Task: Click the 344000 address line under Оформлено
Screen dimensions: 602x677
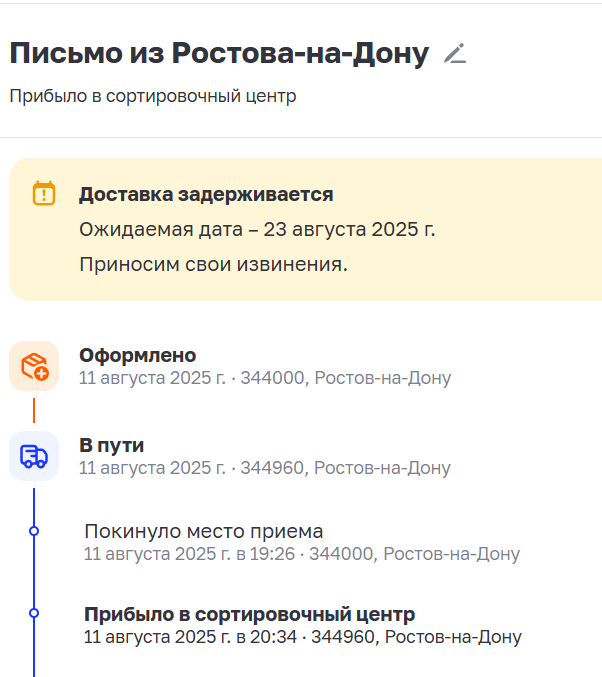Action: pos(264,378)
